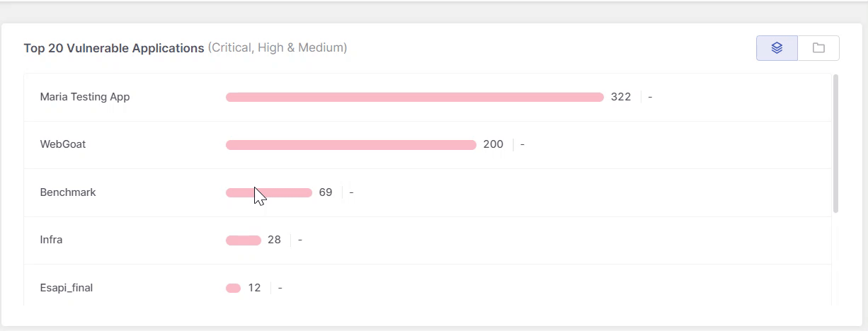Click the Benchmark vulnerability bar
Image resolution: width=868 pixels, height=331 pixels.
click(x=269, y=192)
